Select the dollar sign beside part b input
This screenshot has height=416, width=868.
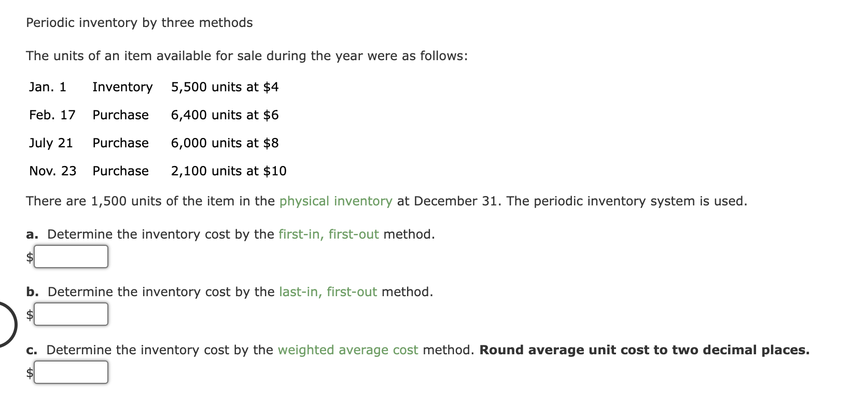(29, 314)
